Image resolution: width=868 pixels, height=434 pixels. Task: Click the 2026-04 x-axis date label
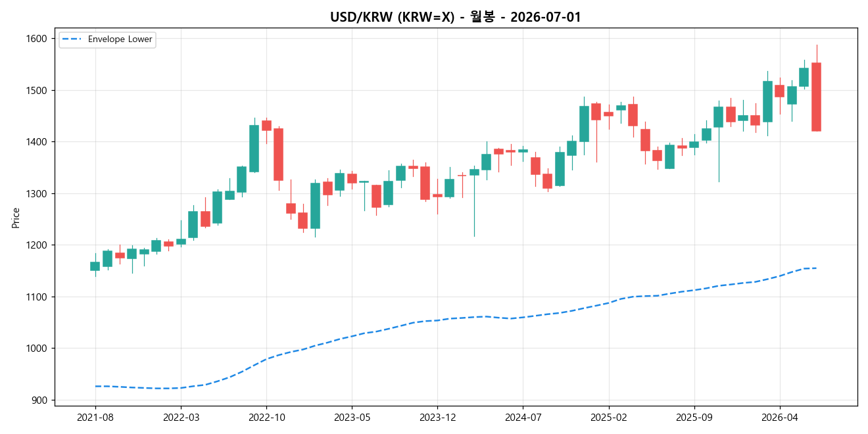[780, 417]
